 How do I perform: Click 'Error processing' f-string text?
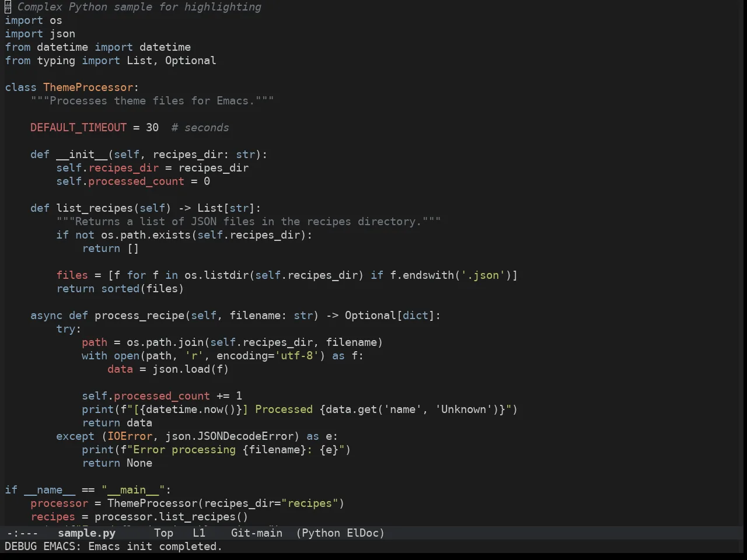[x=184, y=450]
